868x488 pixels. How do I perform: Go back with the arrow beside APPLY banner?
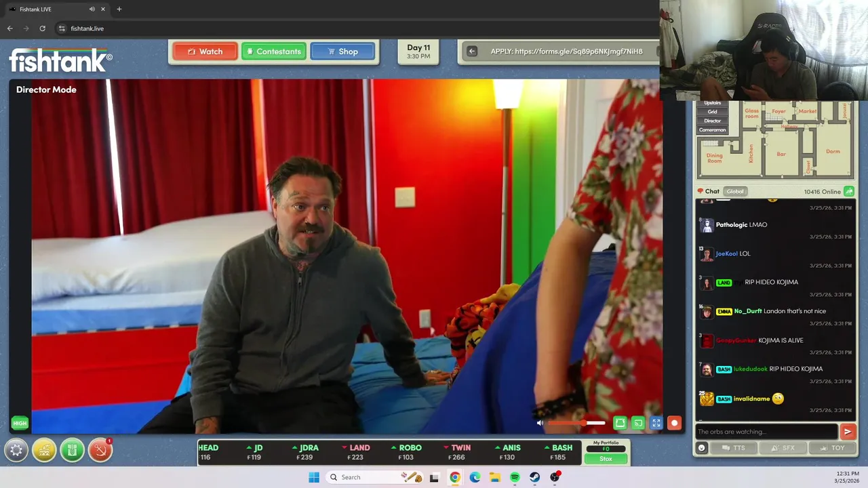point(472,52)
